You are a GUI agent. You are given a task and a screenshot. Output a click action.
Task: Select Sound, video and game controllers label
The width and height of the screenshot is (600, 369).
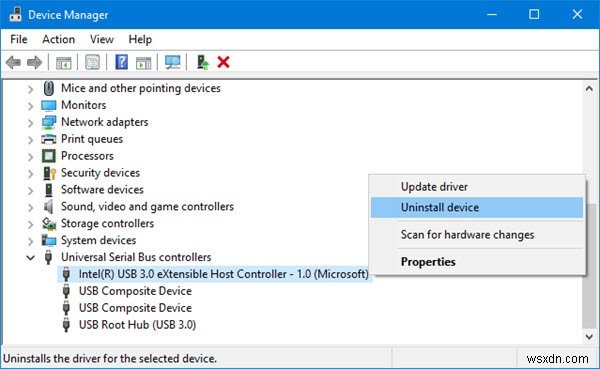tap(147, 207)
